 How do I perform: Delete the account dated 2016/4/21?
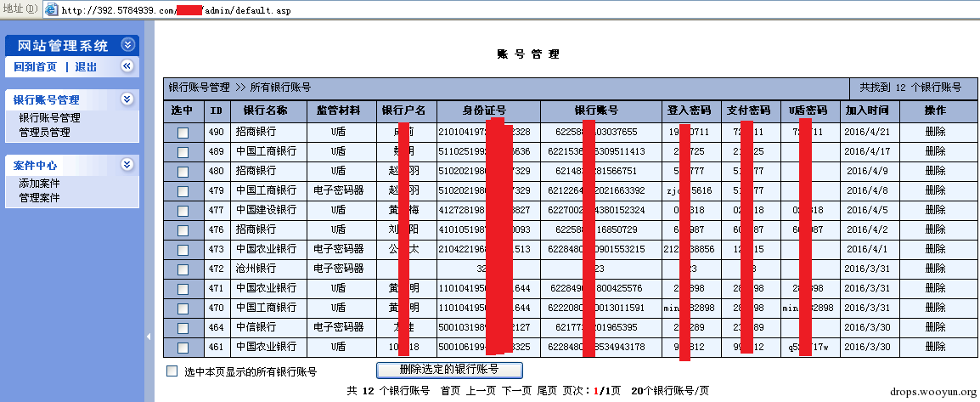point(935,132)
